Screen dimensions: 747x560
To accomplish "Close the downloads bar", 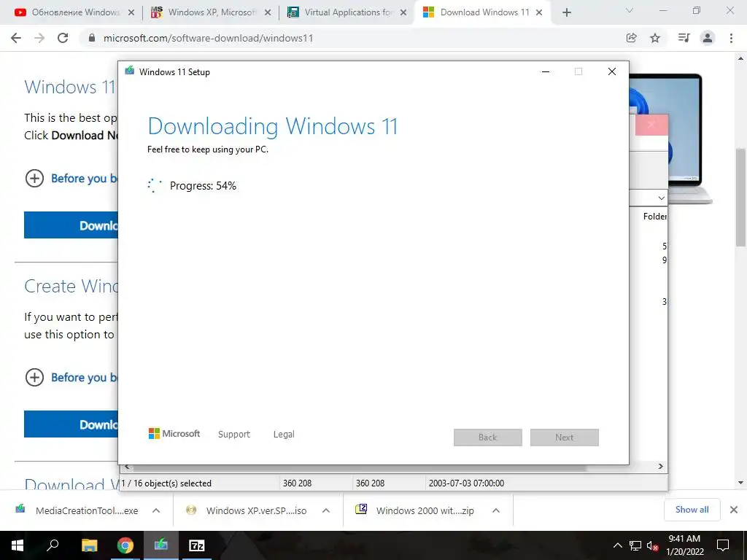I will pyautogui.click(x=734, y=510).
